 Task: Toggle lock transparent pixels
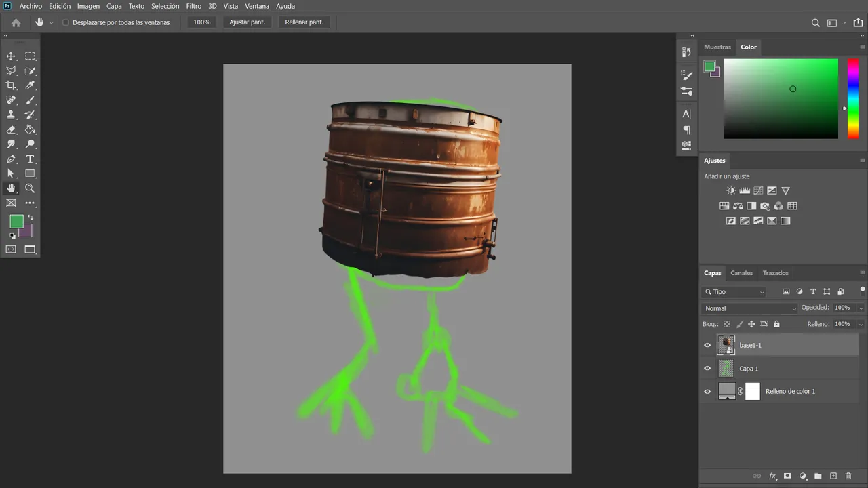point(727,325)
